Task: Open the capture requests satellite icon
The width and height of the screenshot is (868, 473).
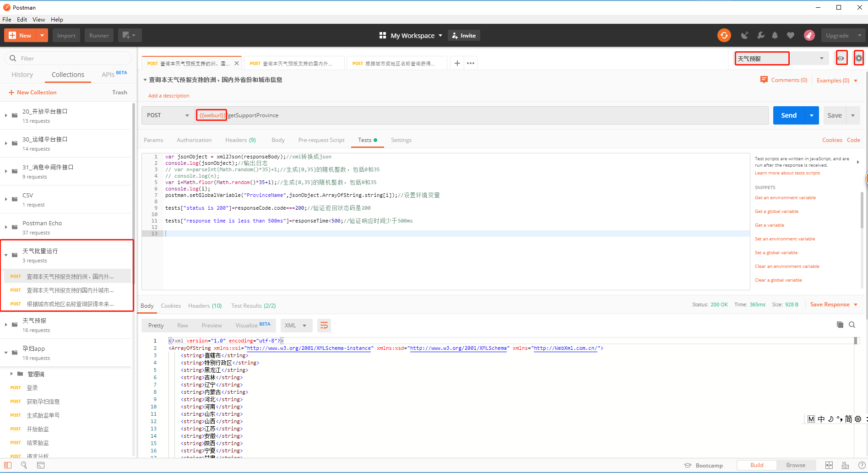Action: [x=745, y=35]
